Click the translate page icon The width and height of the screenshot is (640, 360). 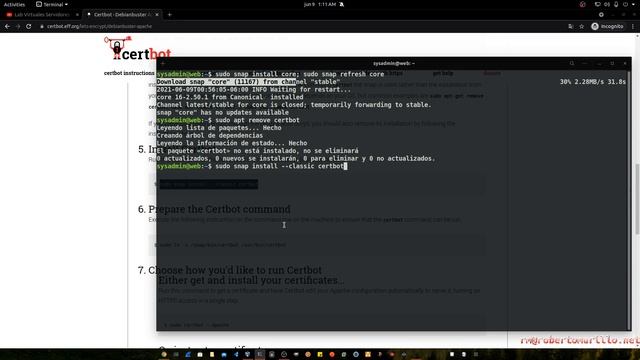(x=571, y=27)
